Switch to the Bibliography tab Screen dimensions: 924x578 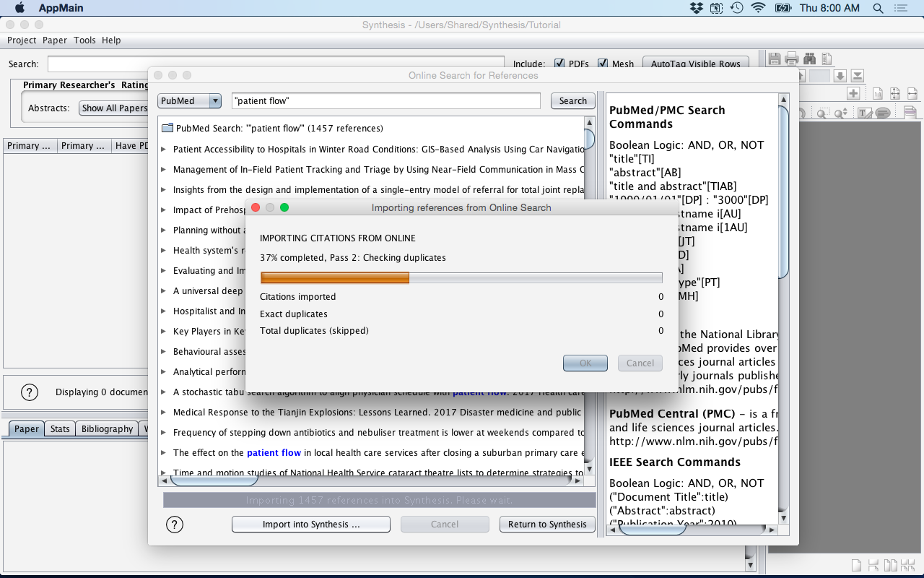[107, 429]
